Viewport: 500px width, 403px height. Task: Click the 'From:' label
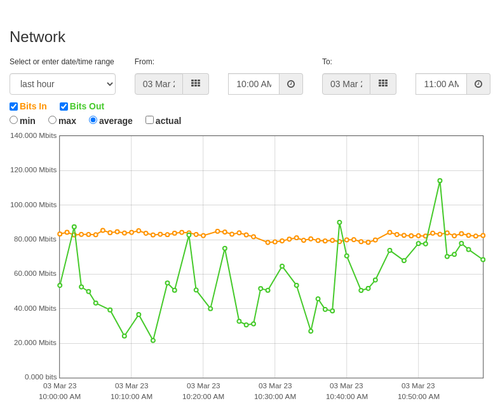[x=144, y=62]
